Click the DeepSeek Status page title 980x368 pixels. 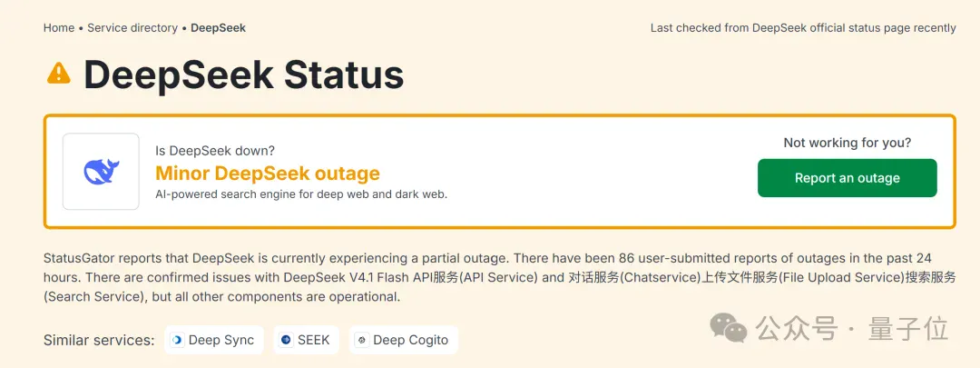[244, 75]
